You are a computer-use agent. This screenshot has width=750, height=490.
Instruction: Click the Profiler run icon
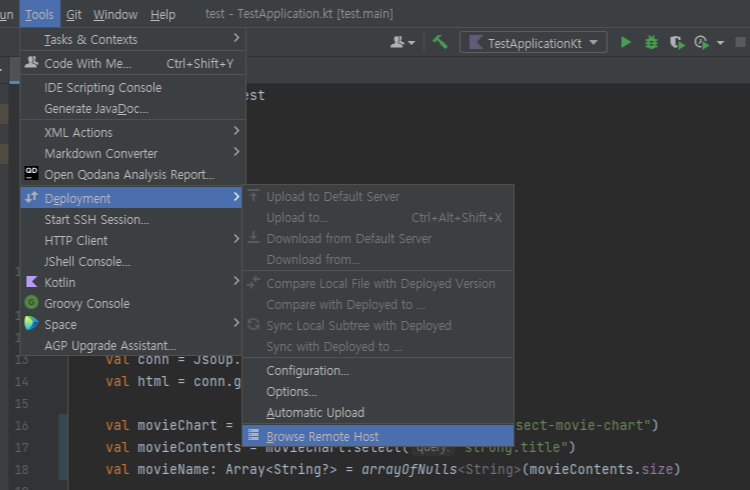[702, 43]
